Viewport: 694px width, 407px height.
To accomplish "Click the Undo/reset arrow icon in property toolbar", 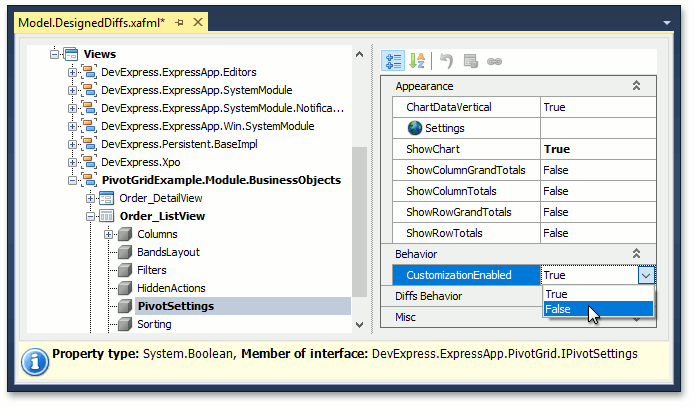I will [x=446, y=61].
